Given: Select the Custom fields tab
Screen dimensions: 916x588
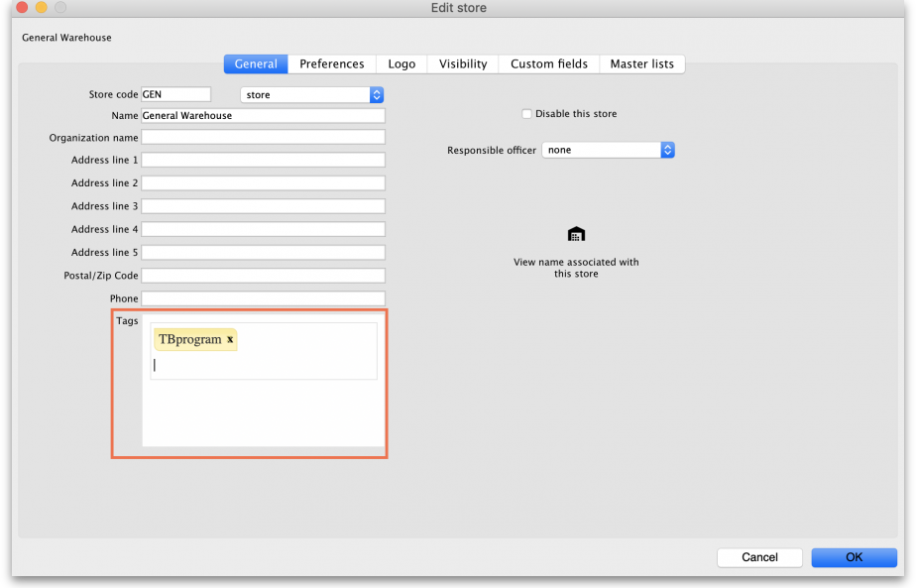Looking at the screenshot, I should pyautogui.click(x=549, y=63).
